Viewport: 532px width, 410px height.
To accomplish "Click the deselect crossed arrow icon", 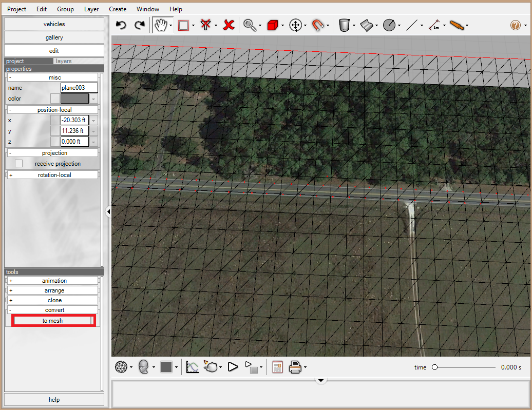I will tap(205, 25).
